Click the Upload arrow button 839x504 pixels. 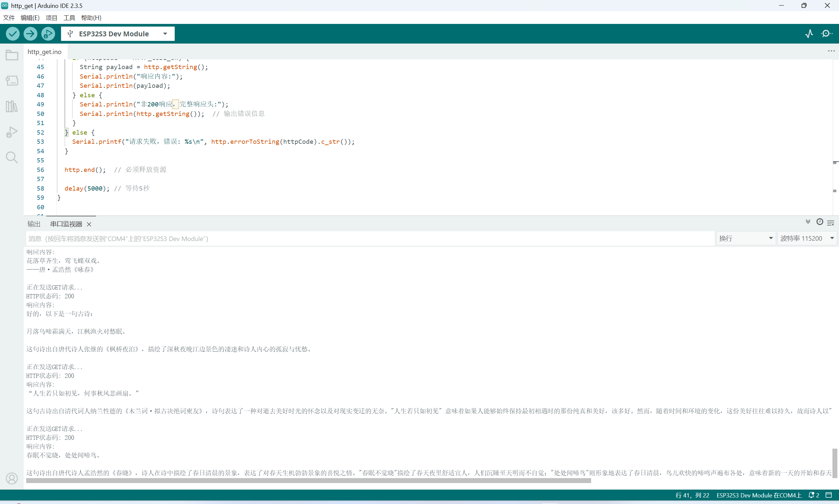coord(30,34)
